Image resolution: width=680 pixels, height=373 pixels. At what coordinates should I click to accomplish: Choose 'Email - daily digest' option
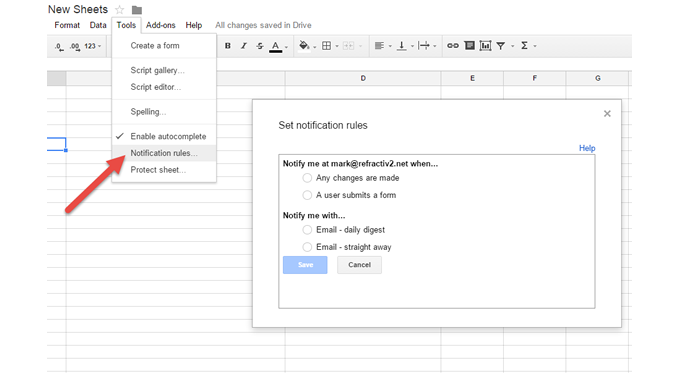click(x=307, y=230)
